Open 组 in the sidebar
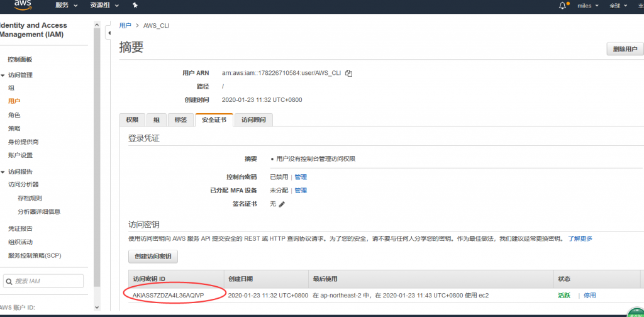 click(11, 88)
